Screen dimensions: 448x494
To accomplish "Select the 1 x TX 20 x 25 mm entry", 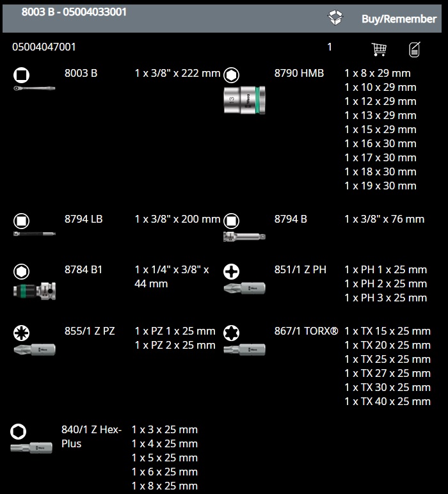I will coord(387,346).
